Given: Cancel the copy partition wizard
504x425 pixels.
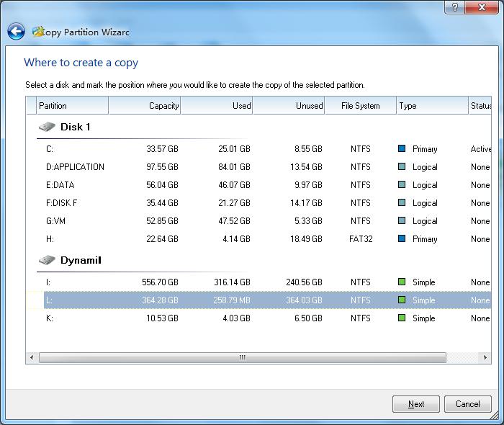Looking at the screenshot, I should (x=468, y=404).
